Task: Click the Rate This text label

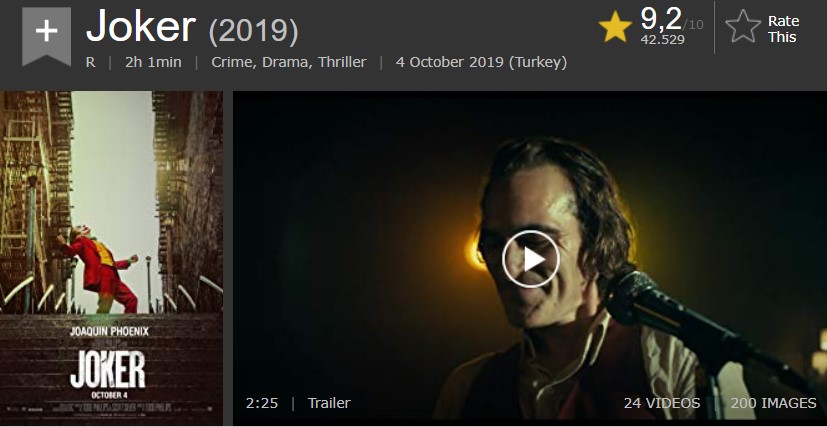Action: pos(783,28)
